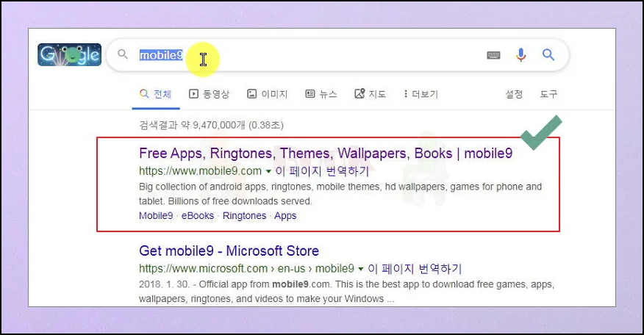
Task: Open the Ringtones sitelink
Action: pos(244,215)
